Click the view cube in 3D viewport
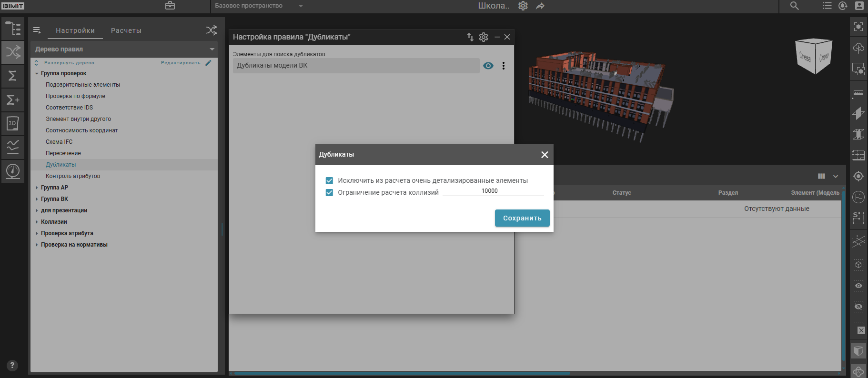The width and height of the screenshot is (868, 378). coord(814,56)
